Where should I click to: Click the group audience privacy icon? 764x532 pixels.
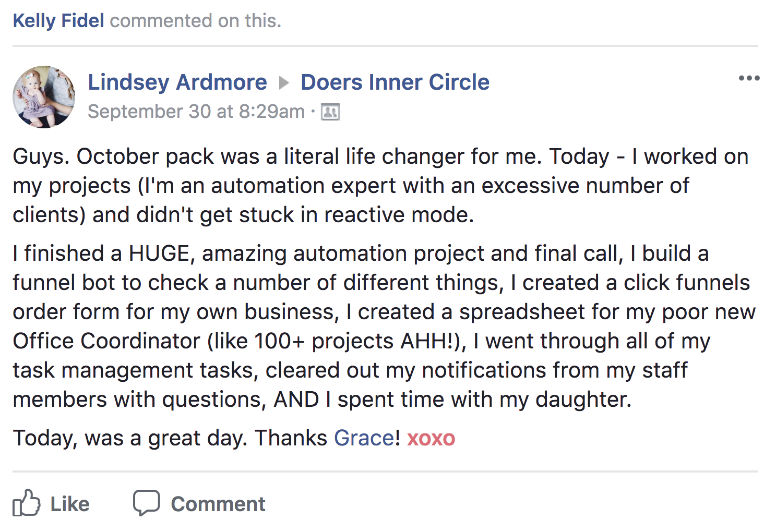[x=330, y=112]
